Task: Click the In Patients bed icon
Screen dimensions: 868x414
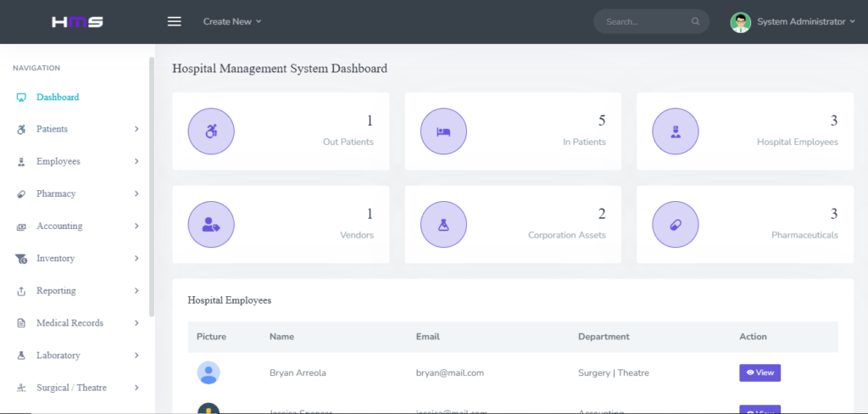Action: pyautogui.click(x=443, y=131)
